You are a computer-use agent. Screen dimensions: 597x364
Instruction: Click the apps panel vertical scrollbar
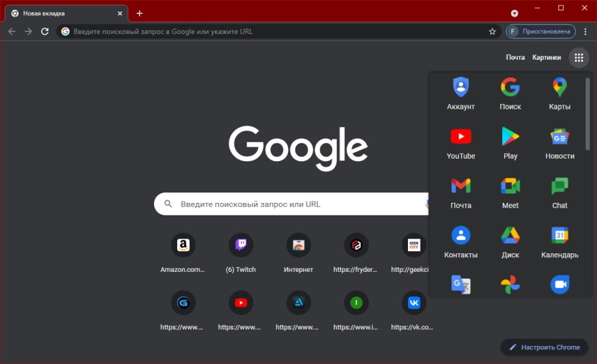click(588, 113)
